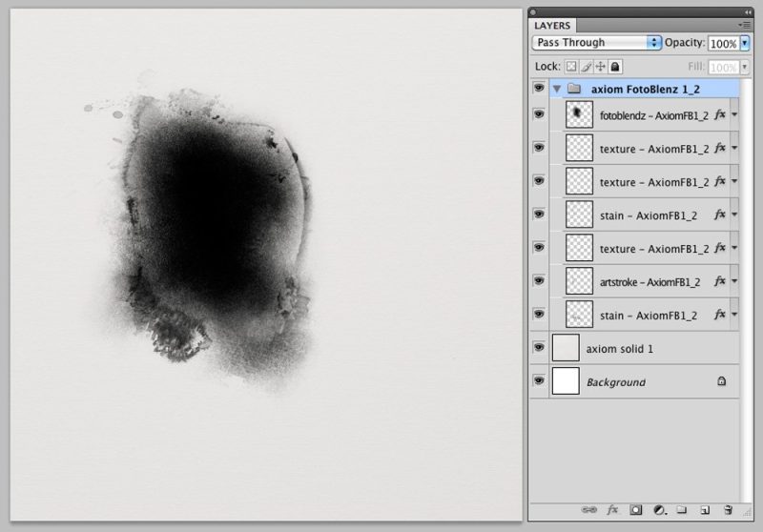Screen dimensions: 763x532
Task: Collapse the axiom FotoBlenz group triangle
Action: point(557,89)
